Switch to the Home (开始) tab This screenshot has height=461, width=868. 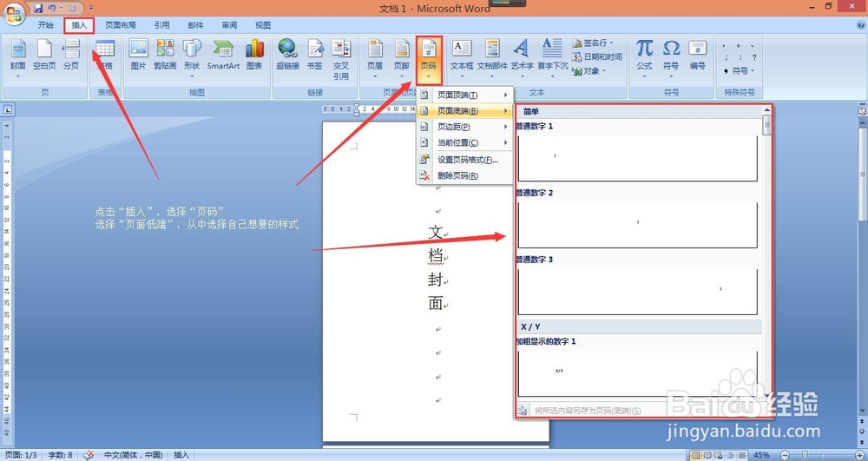(45, 25)
